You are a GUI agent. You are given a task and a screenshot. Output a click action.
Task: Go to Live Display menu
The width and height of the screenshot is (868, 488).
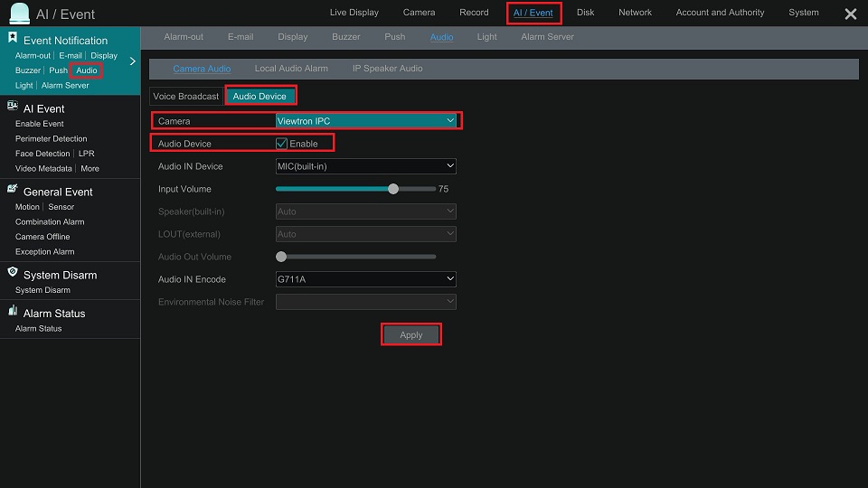point(354,12)
